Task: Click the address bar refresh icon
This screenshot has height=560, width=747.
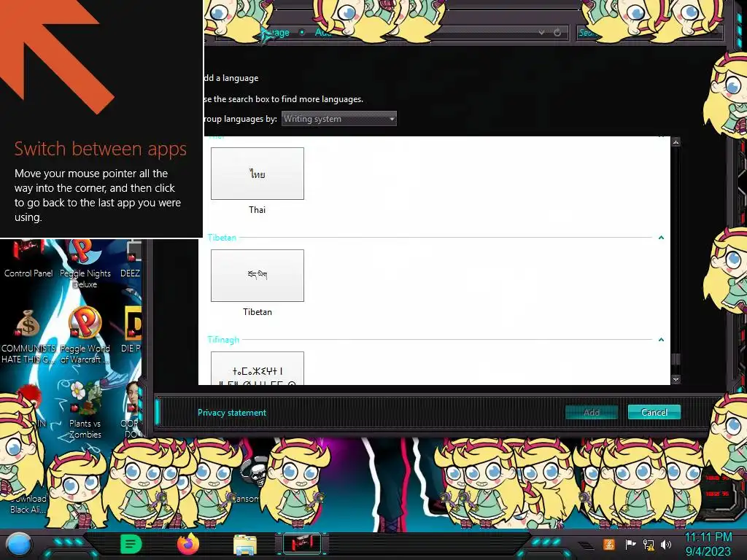Action: click(x=557, y=32)
